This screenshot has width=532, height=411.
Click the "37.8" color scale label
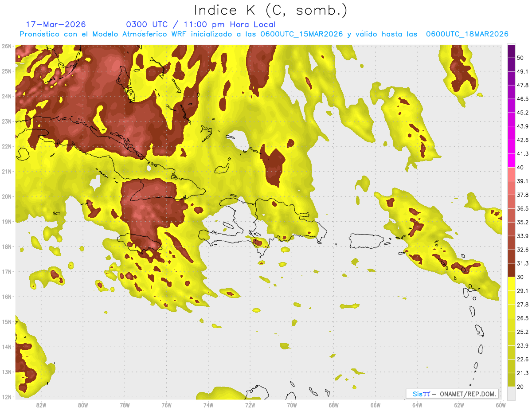523,195
